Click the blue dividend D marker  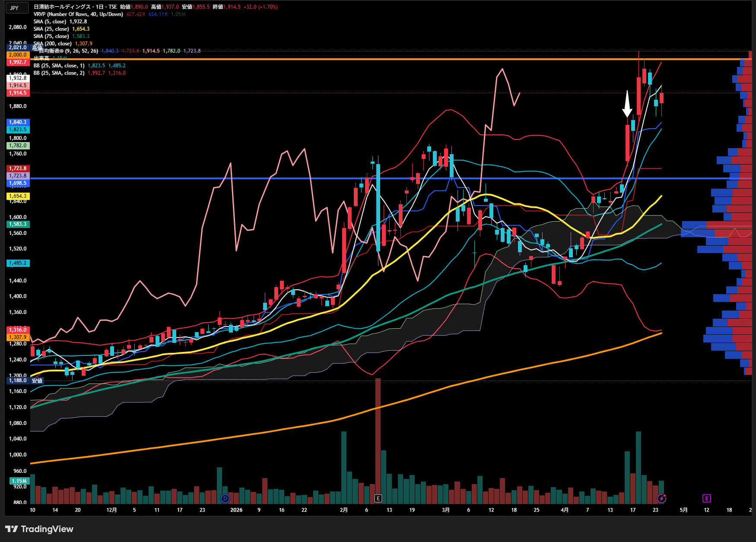[225, 498]
